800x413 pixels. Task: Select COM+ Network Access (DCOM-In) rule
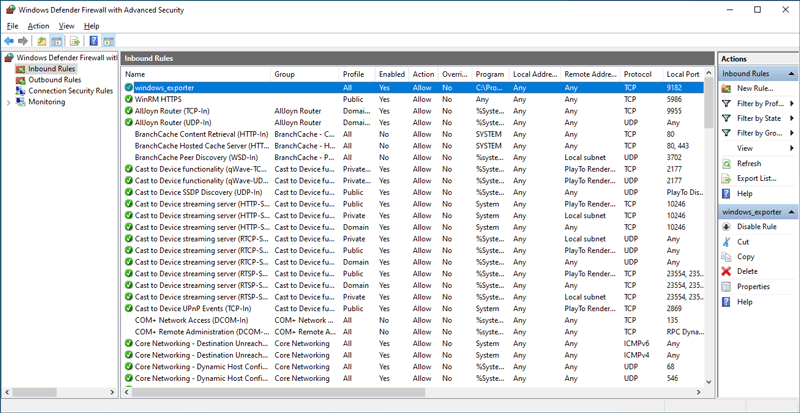coord(413,321)
